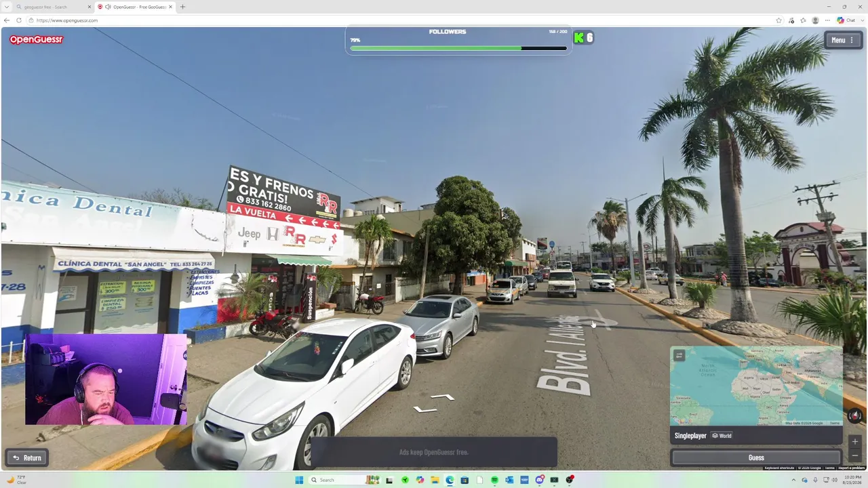Zoom out with the minus button
Screen dimensions: 868x488
[855, 455]
